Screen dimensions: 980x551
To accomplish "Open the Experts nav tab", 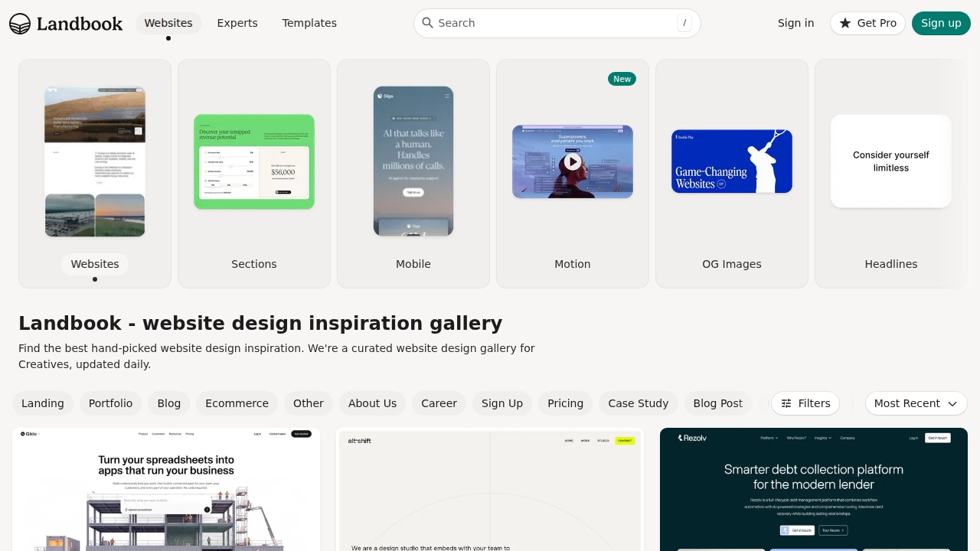I will click(237, 23).
